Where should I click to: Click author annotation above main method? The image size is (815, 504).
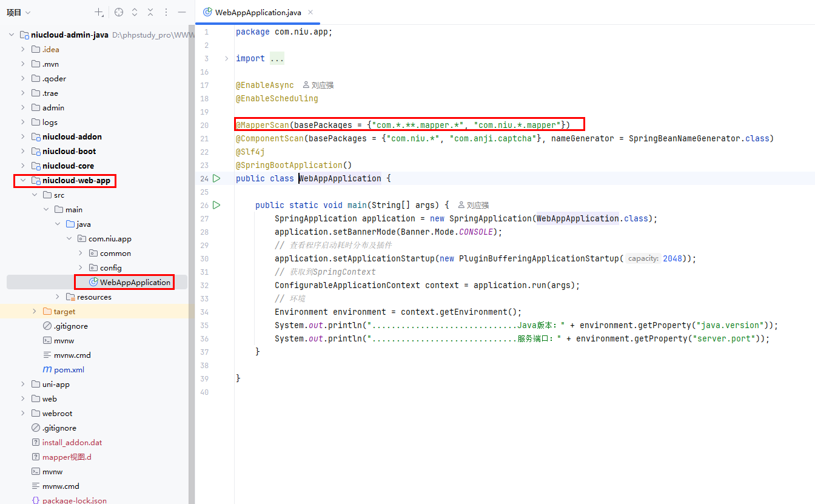point(474,206)
